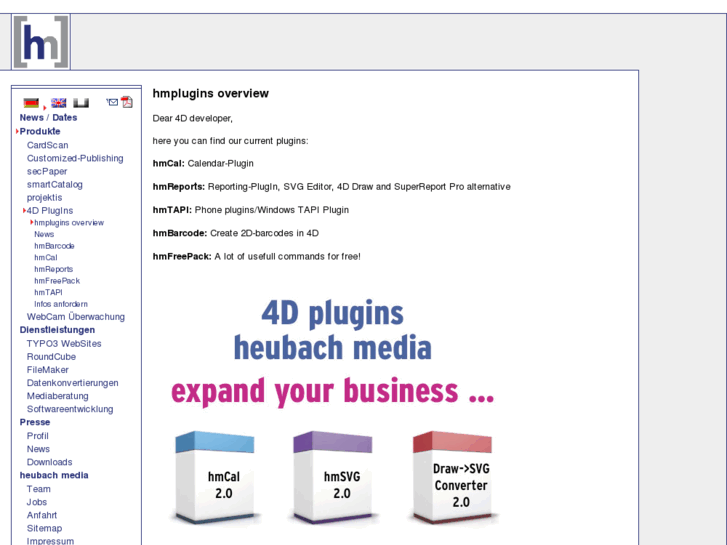
Task: Open smartCatalog in the sidebar
Action: [55, 184]
